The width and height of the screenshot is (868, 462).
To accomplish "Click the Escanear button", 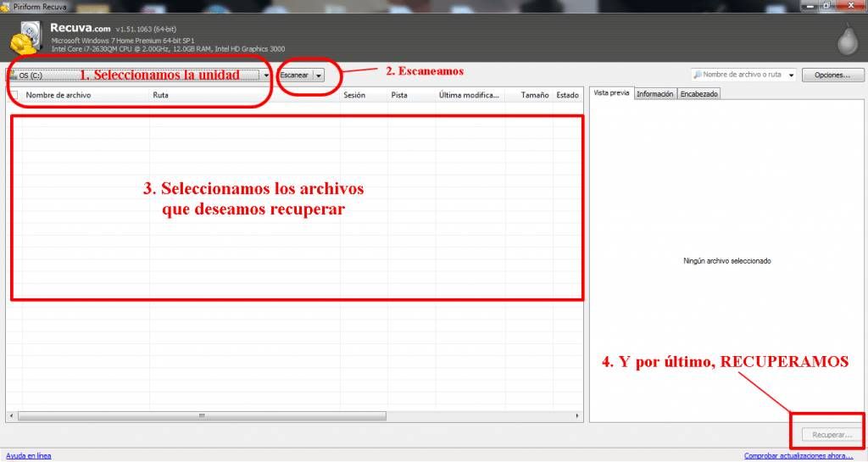I will 294,75.
